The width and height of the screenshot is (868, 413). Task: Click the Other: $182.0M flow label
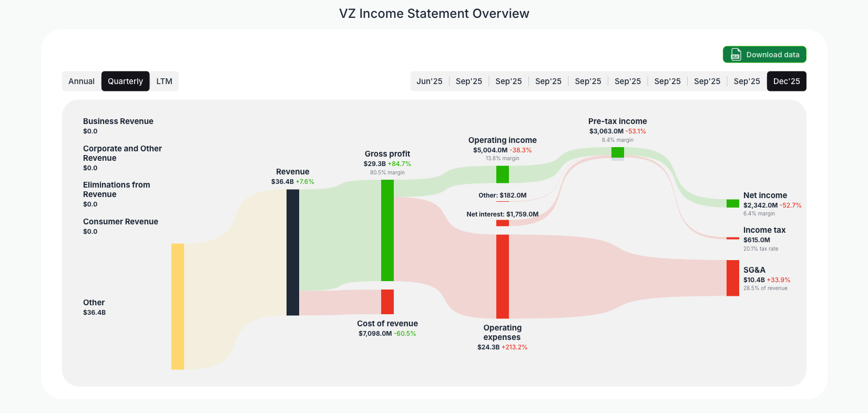tap(502, 195)
